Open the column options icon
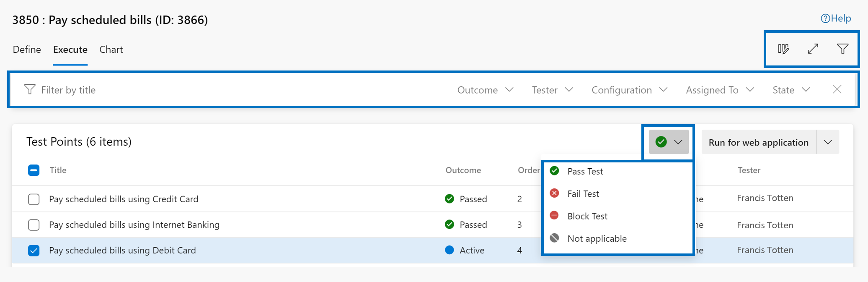 tap(783, 49)
